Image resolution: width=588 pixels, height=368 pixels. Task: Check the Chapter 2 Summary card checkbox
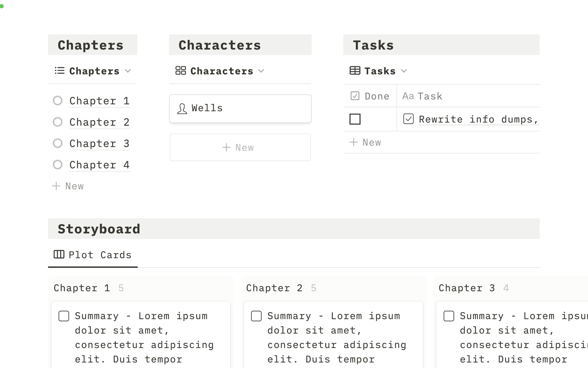256,316
